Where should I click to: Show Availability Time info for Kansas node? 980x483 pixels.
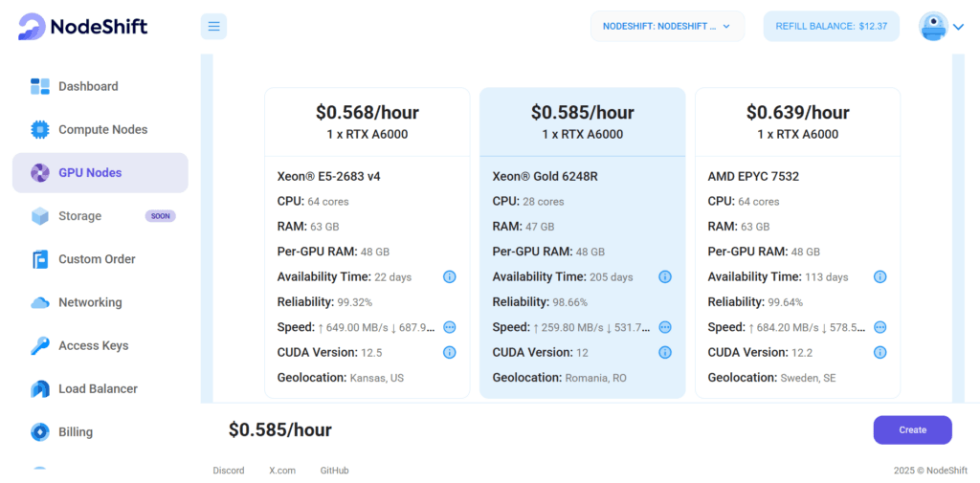tap(450, 276)
